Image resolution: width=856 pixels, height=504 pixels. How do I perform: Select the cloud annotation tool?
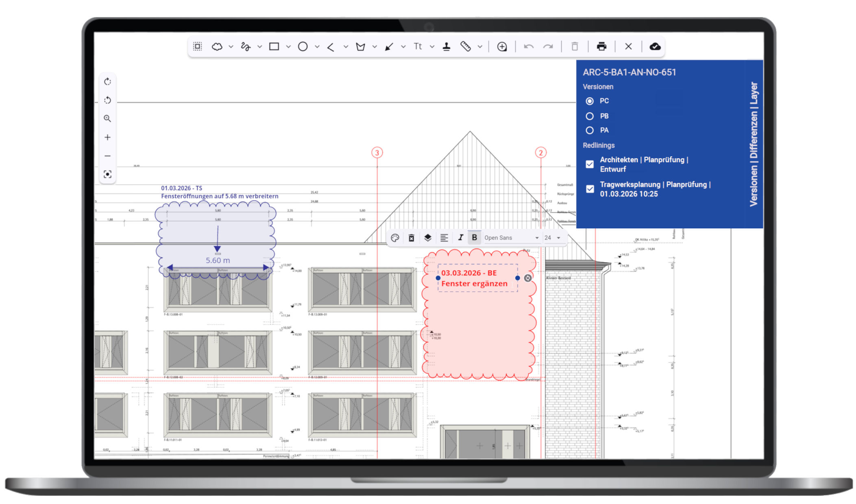pos(217,47)
